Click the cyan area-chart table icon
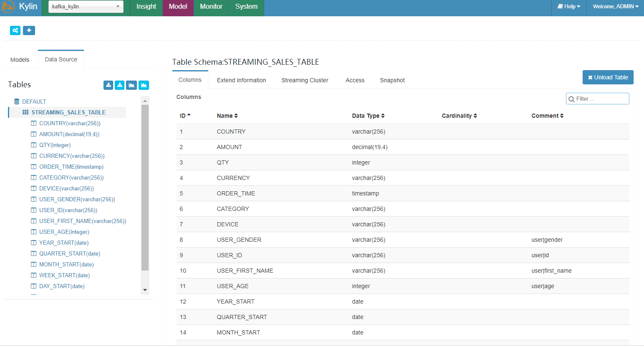 point(144,85)
